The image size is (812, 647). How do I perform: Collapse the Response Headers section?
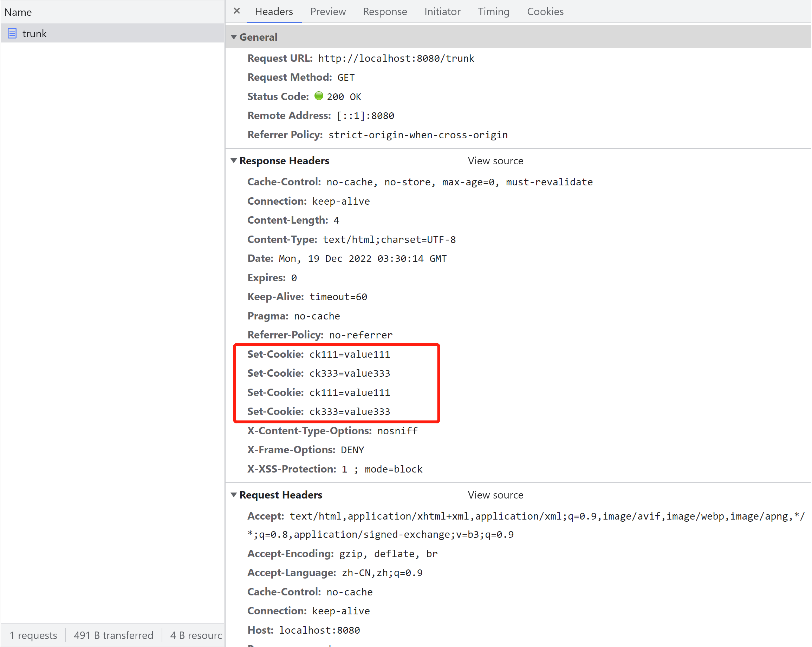(234, 161)
